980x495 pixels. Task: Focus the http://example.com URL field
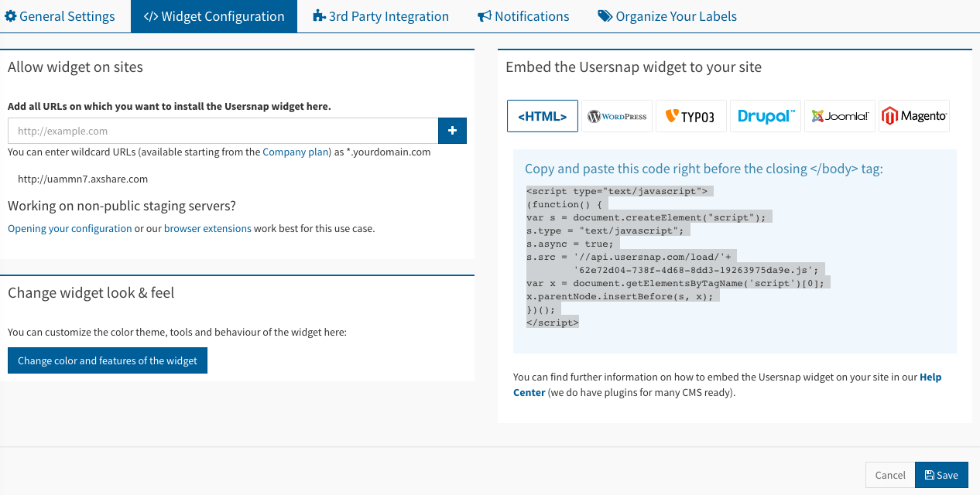pos(223,131)
